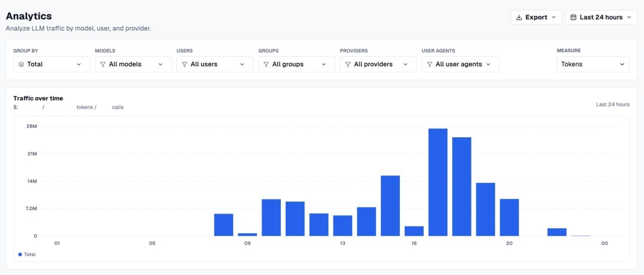
Task: Click the chevron in the All models filter
Action: click(x=160, y=64)
